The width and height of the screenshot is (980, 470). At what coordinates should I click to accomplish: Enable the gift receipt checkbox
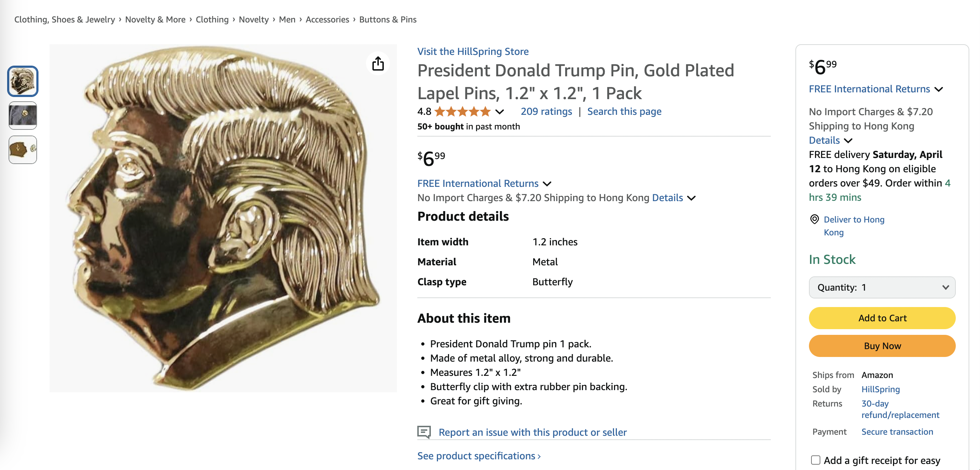(815, 460)
